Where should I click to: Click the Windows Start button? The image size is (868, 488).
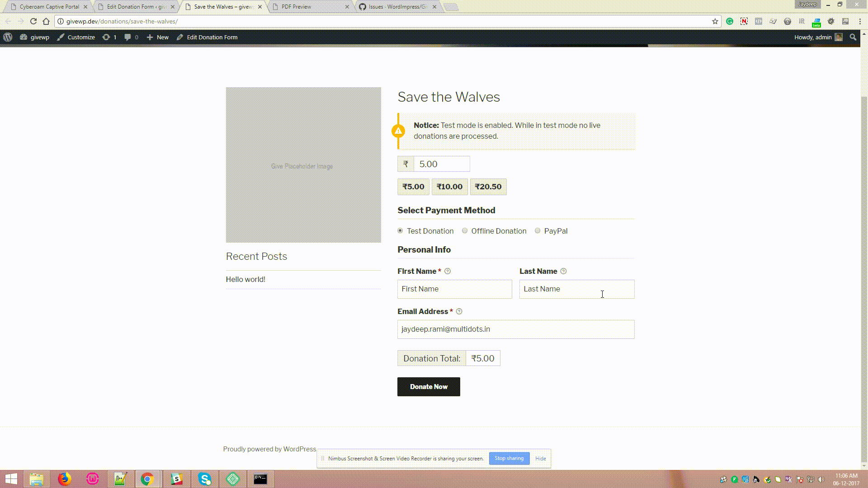click(x=11, y=479)
